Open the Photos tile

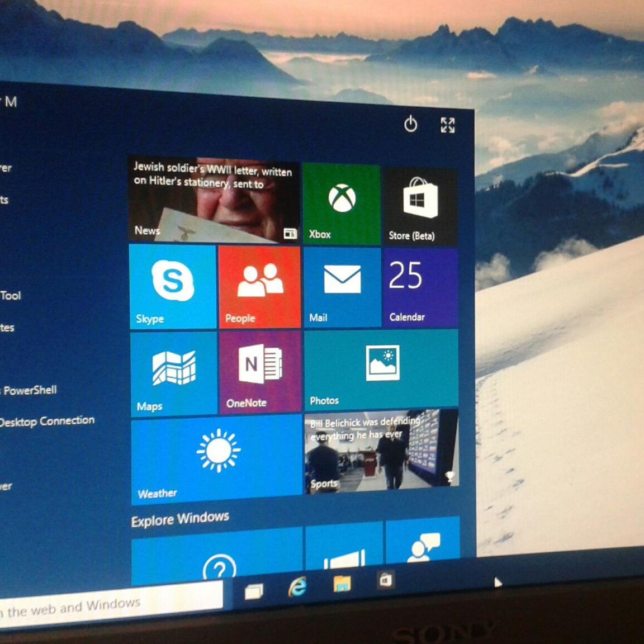(x=381, y=370)
